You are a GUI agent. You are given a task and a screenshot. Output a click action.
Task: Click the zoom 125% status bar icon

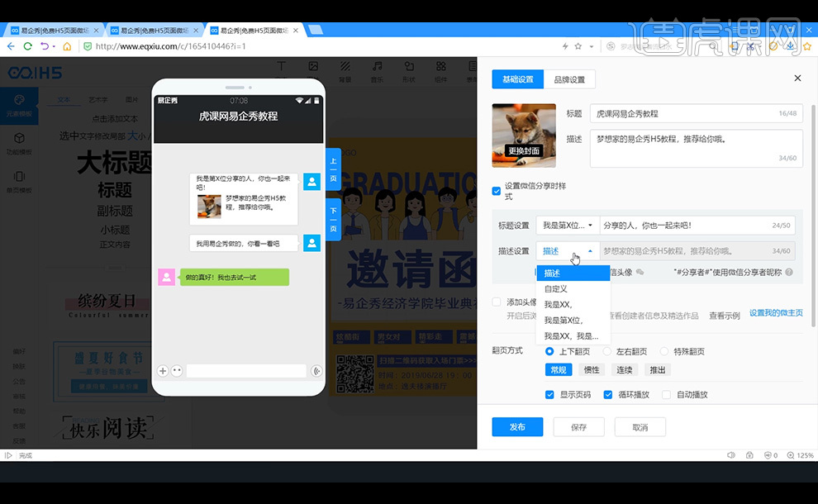[801, 455]
